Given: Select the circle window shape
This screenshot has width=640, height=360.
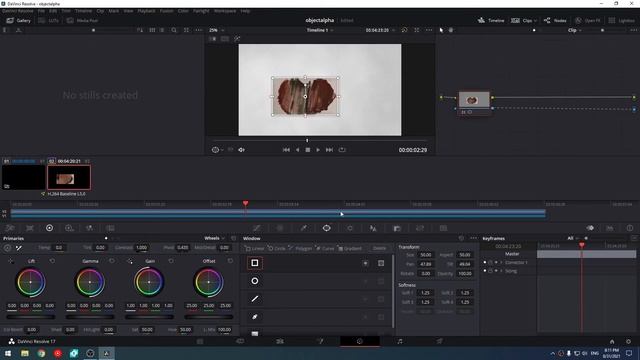Looking at the screenshot, I should coord(255,281).
